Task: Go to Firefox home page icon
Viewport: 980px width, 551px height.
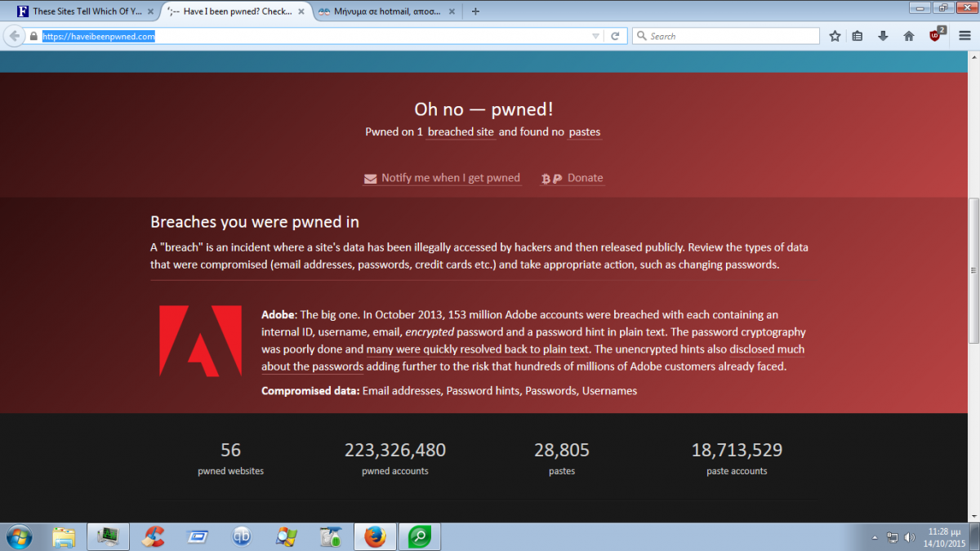Action: coord(908,36)
